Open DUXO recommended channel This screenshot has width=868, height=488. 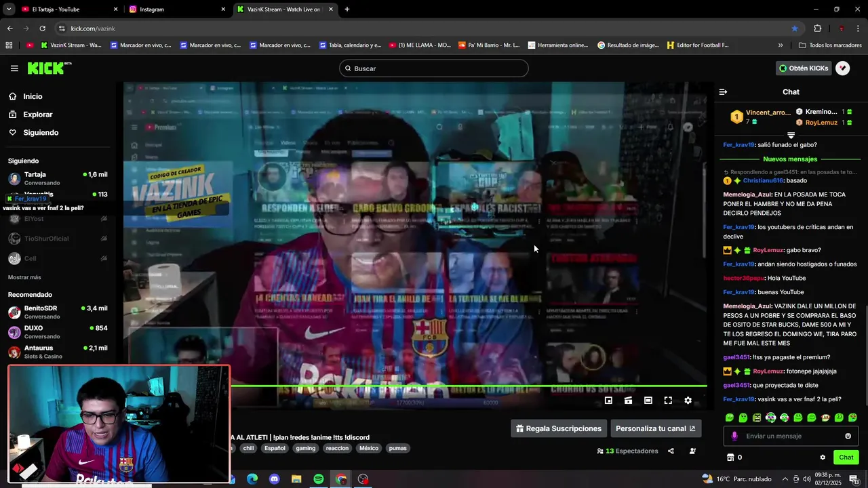[58, 332]
